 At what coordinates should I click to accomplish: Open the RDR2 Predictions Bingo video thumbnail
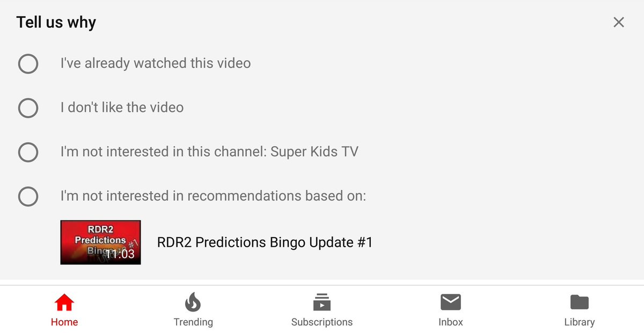coord(100,242)
